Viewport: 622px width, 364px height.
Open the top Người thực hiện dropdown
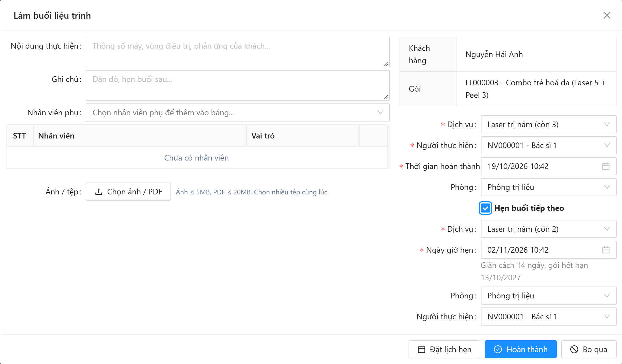pyautogui.click(x=548, y=145)
